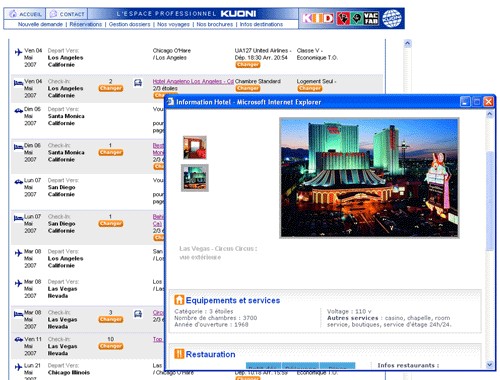Image resolution: width=500 pixels, height=380 pixels.
Task: Go to the Réservations menu
Action: (86, 24)
